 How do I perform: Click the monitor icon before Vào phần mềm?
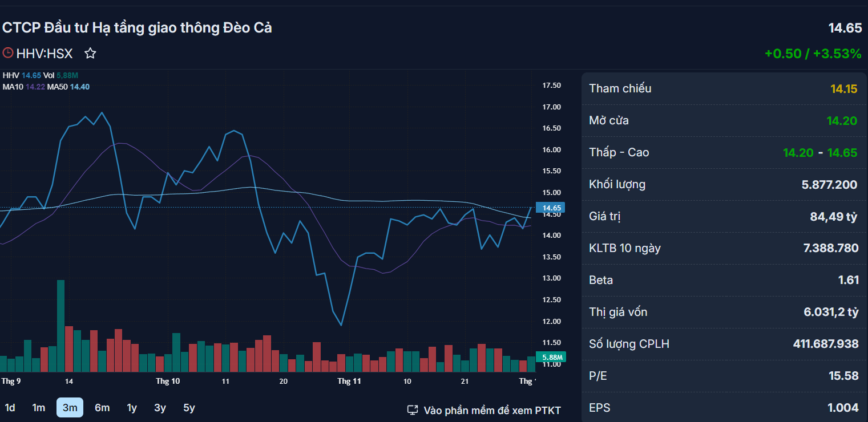tap(413, 410)
